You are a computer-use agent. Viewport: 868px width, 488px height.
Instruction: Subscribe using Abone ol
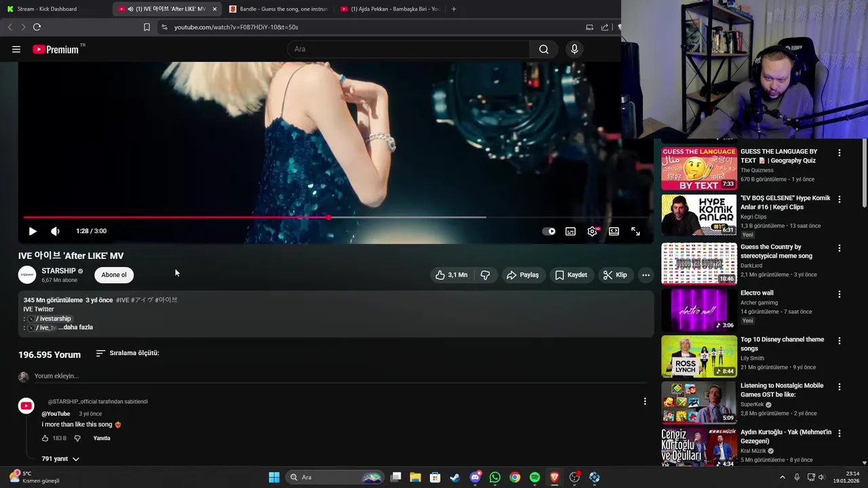[114, 274]
